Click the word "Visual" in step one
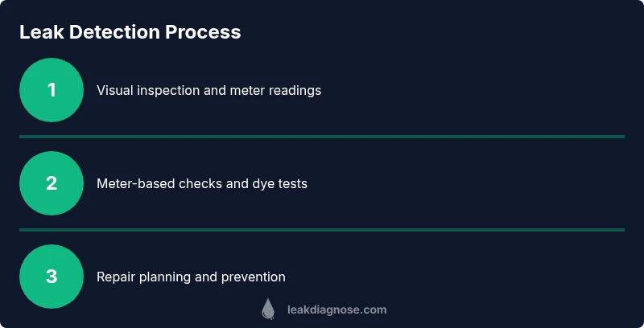Screen dimensions: 644x328 tap(115, 90)
